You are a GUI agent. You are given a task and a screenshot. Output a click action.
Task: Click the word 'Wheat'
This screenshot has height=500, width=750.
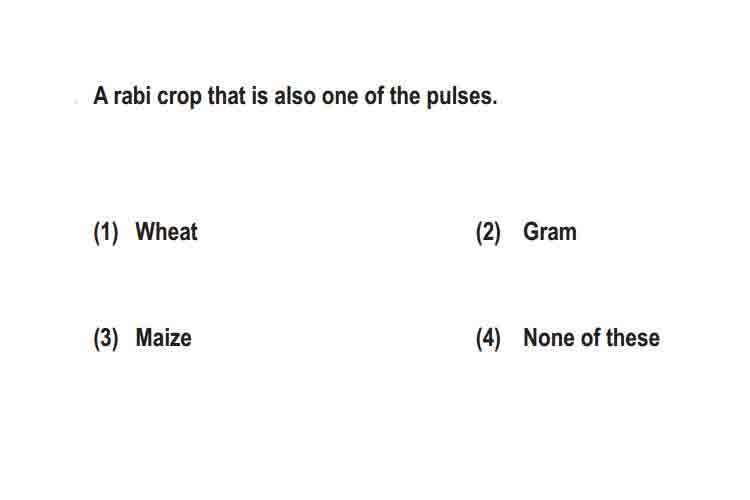click(166, 232)
